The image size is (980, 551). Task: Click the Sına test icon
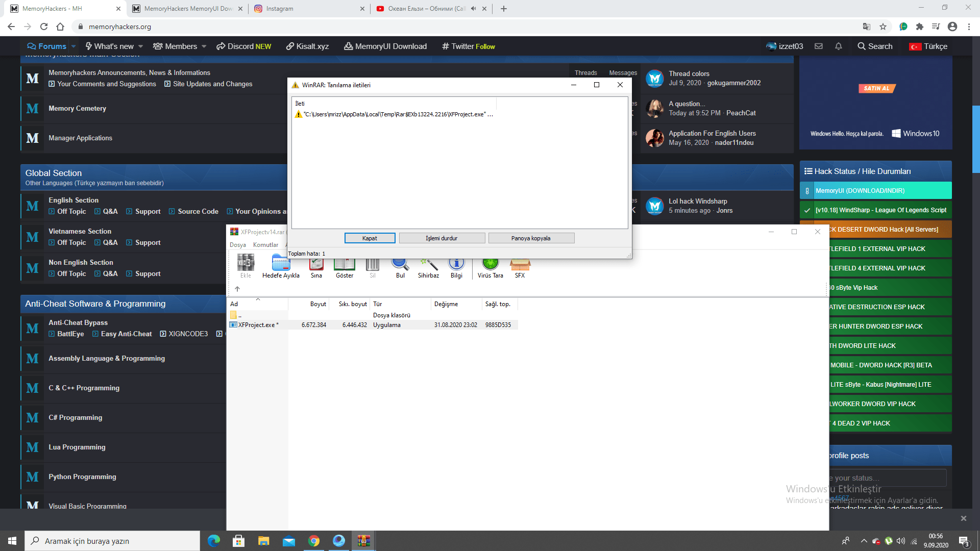[316, 267]
